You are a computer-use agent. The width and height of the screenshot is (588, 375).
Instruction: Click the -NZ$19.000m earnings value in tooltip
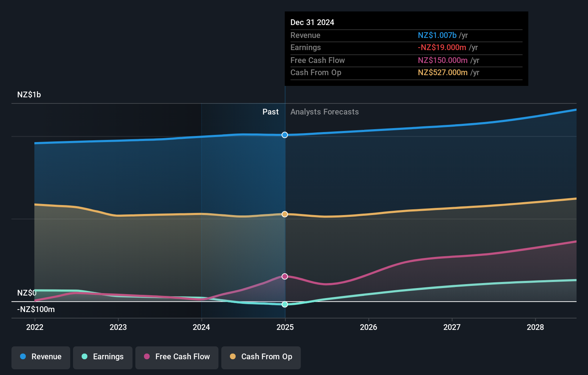point(442,48)
